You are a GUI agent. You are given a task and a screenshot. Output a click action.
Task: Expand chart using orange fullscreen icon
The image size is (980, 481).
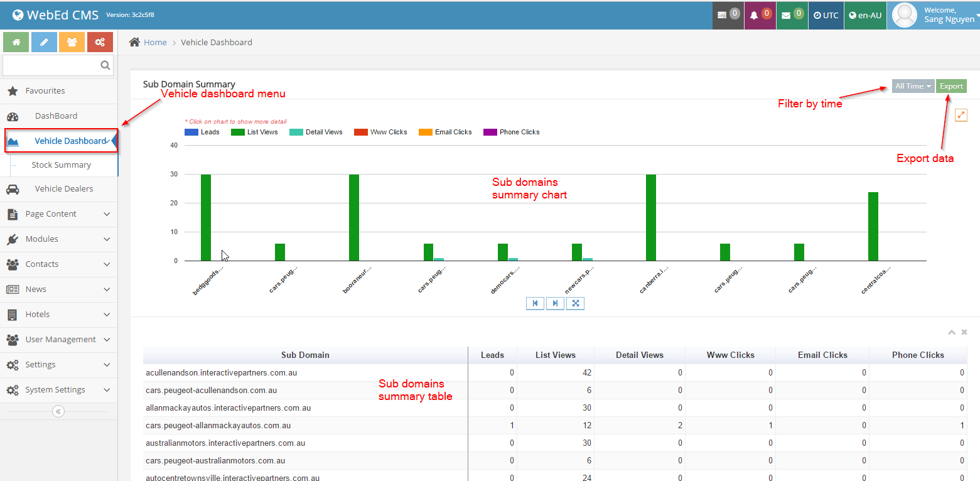[x=961, y=115]
